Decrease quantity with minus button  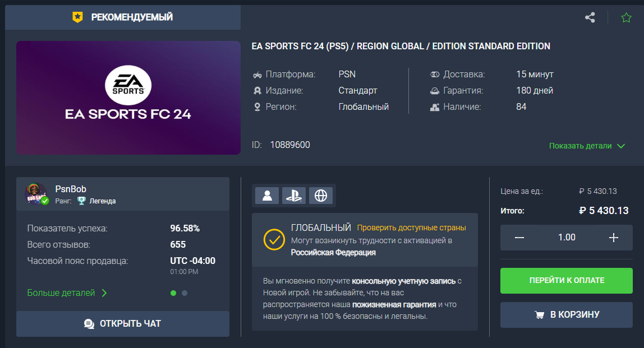519,238
